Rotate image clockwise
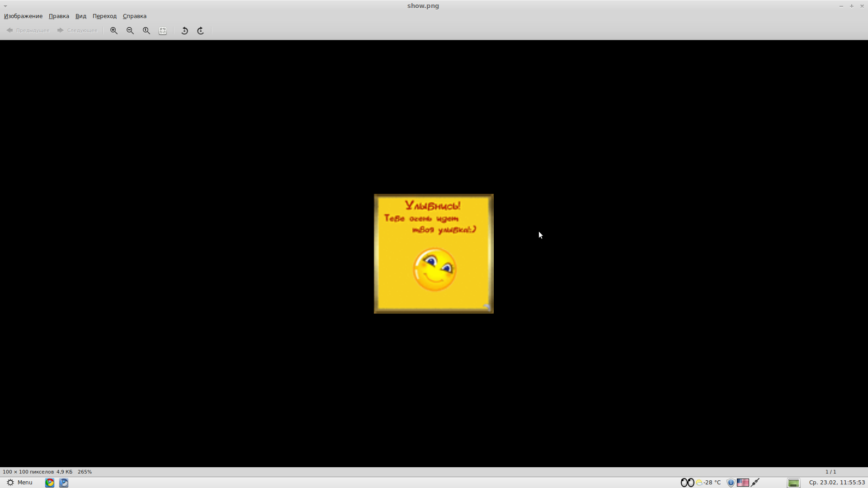Viewport: 868px width, 488px height. [201, 31]
